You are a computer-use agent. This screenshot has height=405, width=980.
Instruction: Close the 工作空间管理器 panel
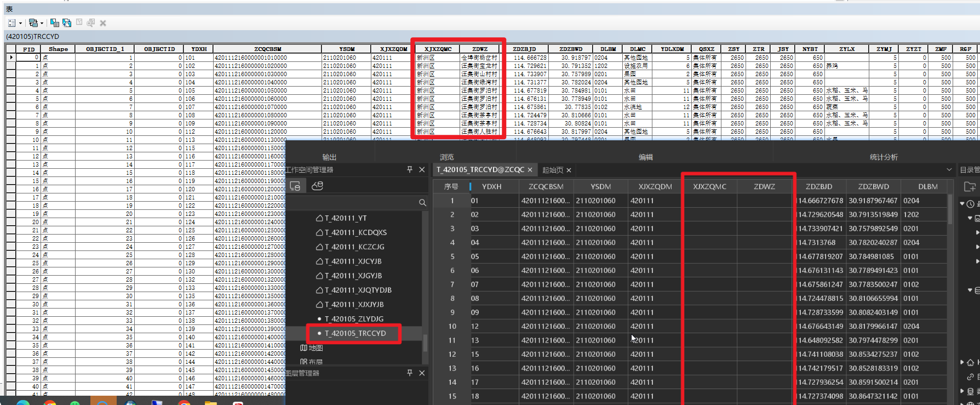[422, 170]
